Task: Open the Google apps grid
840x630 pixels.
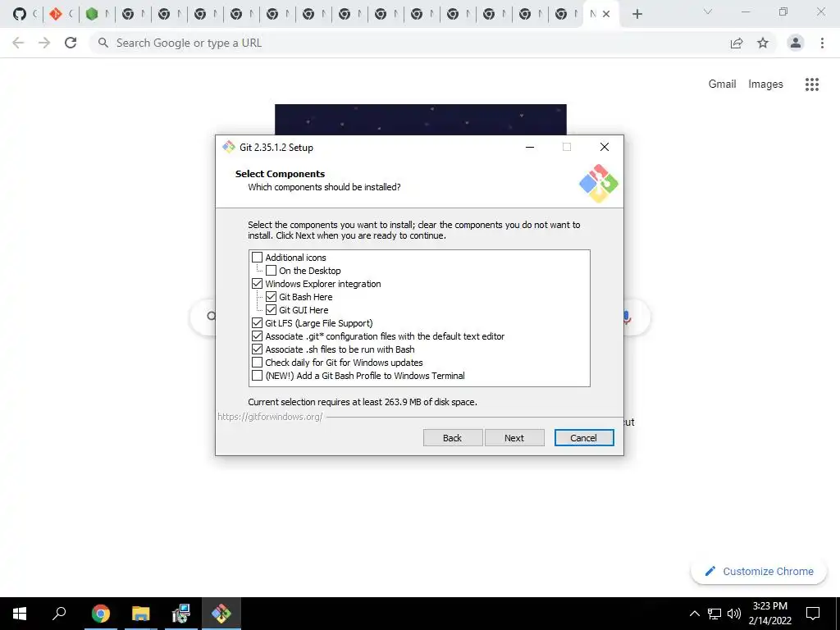Action: 812,84
